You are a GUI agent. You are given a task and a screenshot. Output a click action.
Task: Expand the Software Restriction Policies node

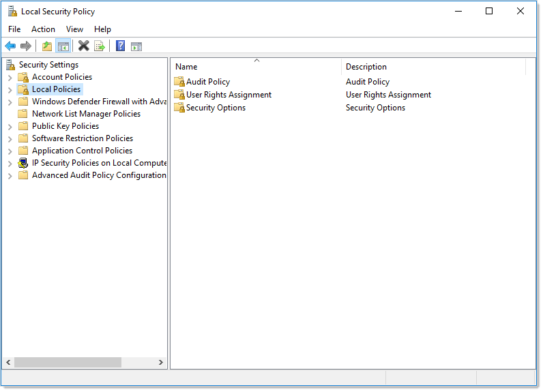coord(10,140)
